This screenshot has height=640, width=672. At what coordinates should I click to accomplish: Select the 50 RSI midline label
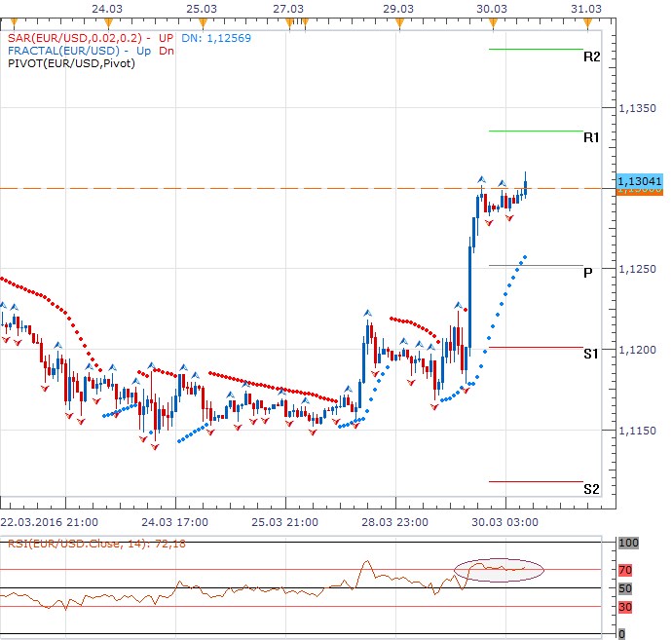click(626, 588)
